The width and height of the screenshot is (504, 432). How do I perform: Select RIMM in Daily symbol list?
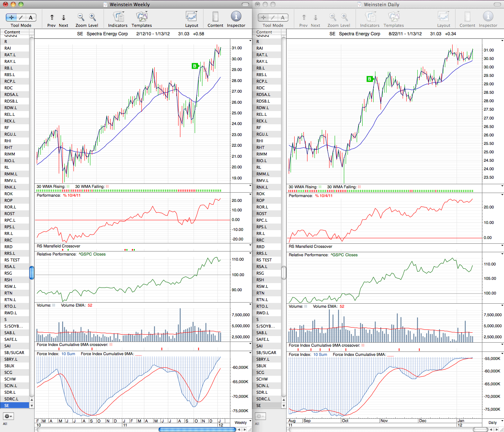[x=267, y=154]
